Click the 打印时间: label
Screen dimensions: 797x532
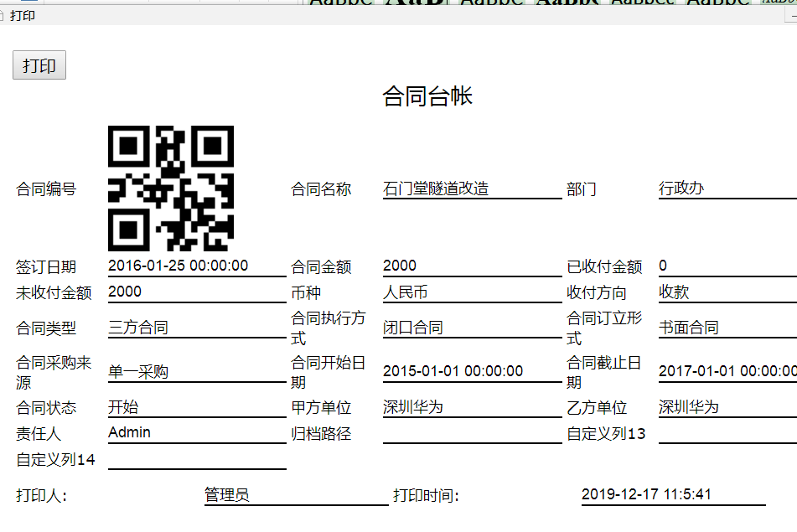coord(426,495)
